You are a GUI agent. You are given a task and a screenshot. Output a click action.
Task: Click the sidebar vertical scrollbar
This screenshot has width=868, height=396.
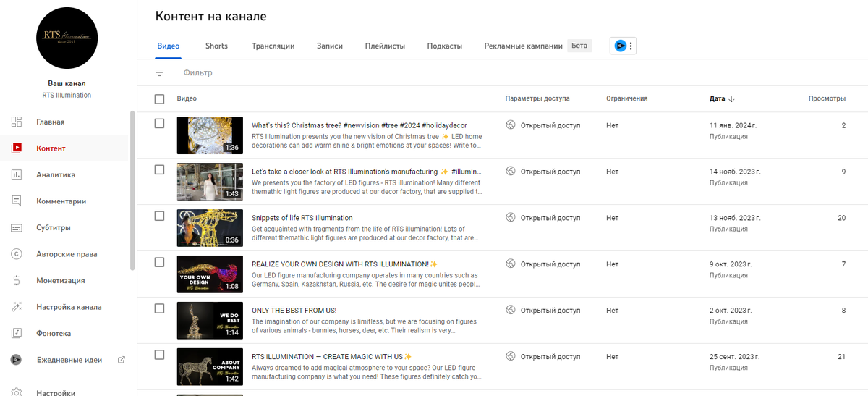point(132,190)
